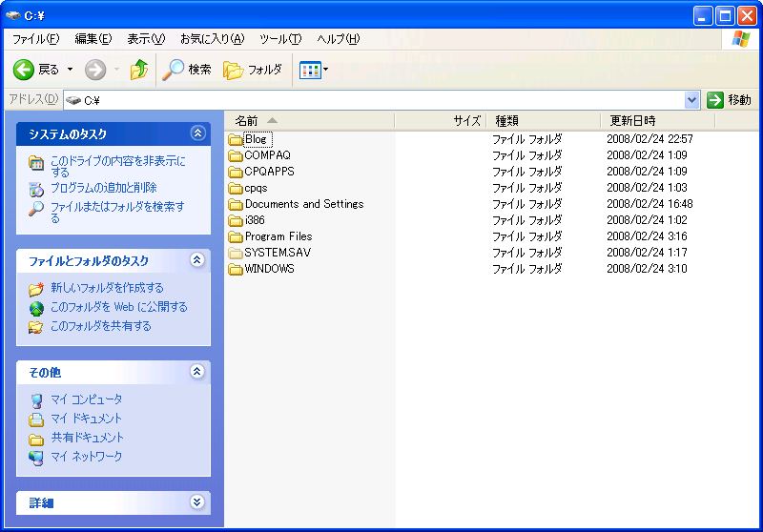Screen dimensions: 763x532
Task: Click the green forward arrow button
Action: 95,70
